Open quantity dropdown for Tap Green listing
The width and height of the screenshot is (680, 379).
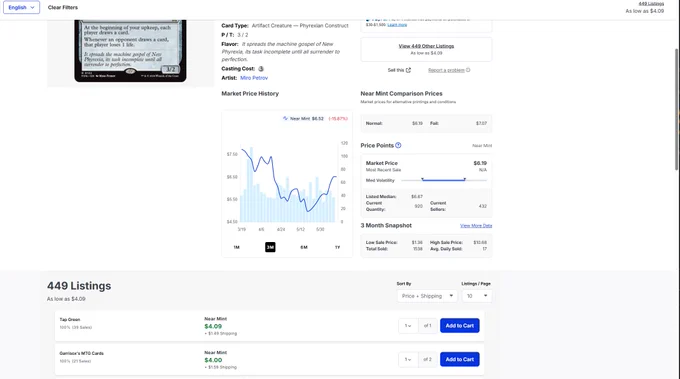point(408,326)
